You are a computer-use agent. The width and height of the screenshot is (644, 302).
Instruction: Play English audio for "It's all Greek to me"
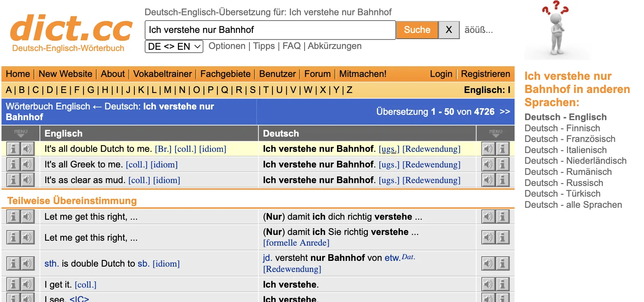pos(27,165)
